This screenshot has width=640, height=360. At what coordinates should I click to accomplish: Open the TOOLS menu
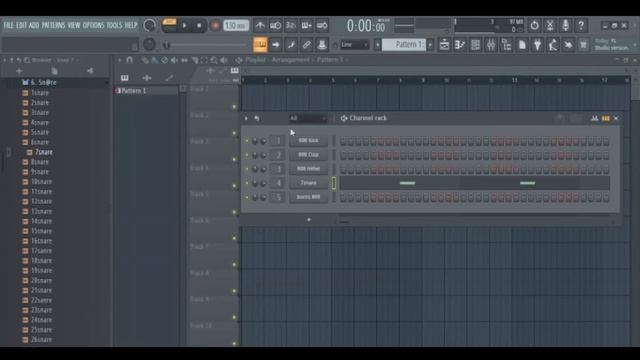(114, 25)
